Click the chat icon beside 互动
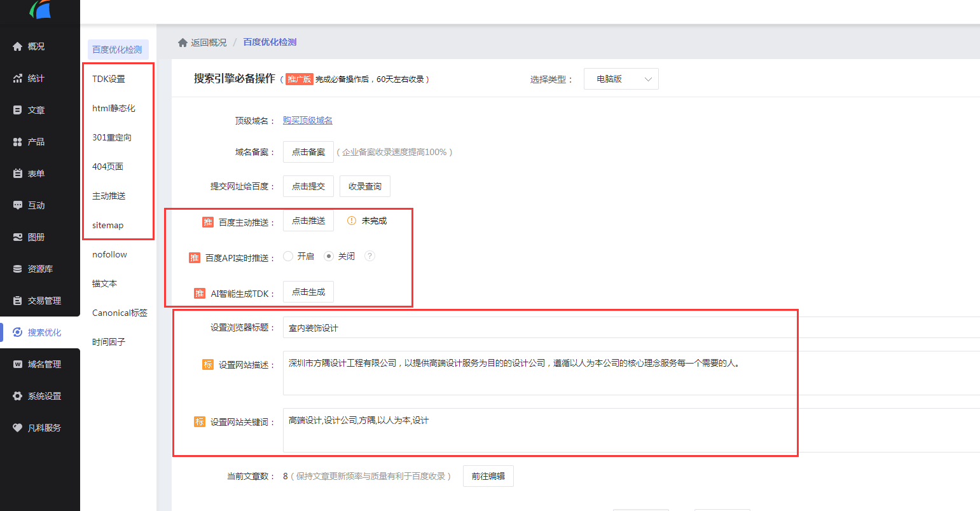Screen dimensions: 980x511 [18, 205]
